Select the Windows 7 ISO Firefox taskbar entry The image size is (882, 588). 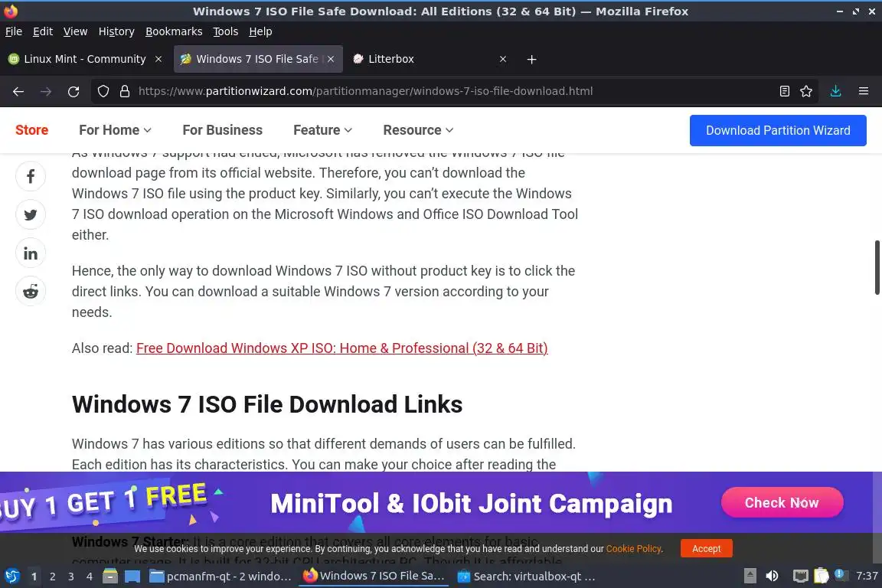pos(374,577)
